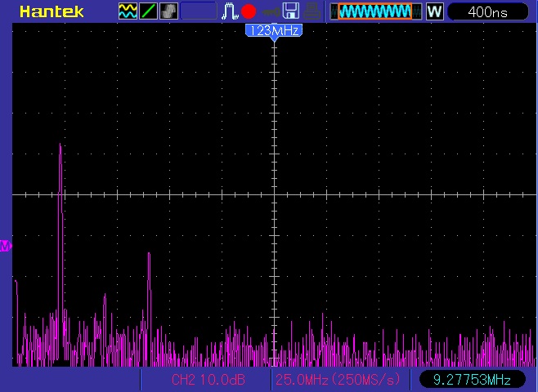This screenshot has height=392, width=538.
Task: Click the 9.27753MHz frequency counter readout
Action: [472, 380]
